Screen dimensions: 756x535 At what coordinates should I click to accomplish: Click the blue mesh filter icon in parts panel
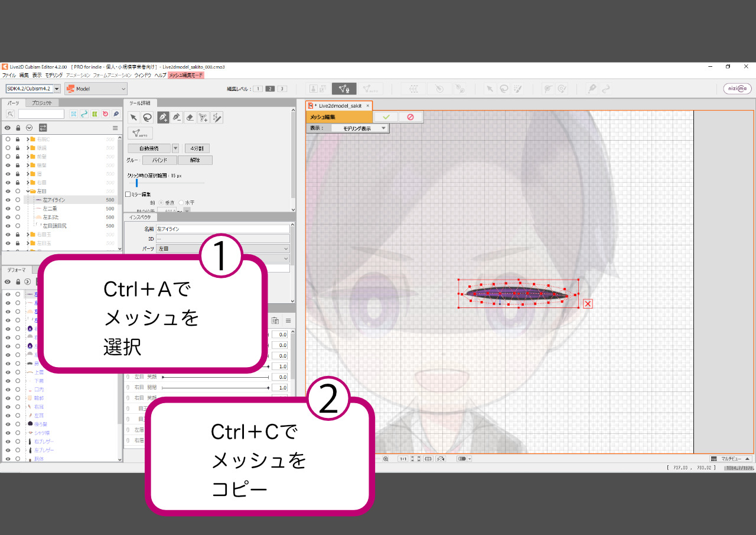pos(73,114)
